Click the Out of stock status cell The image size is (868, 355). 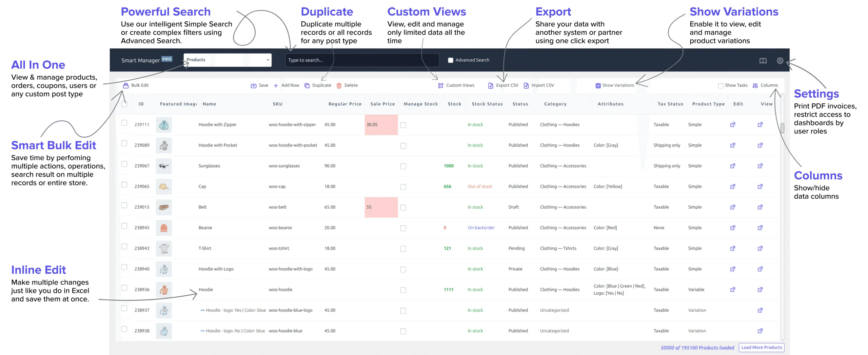(480, 186)
